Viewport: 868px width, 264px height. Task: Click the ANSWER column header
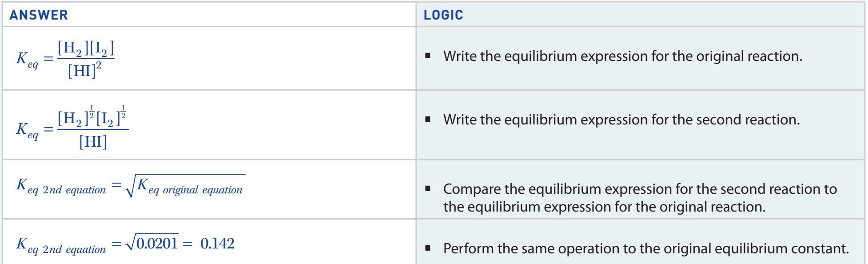click(39, 15)
